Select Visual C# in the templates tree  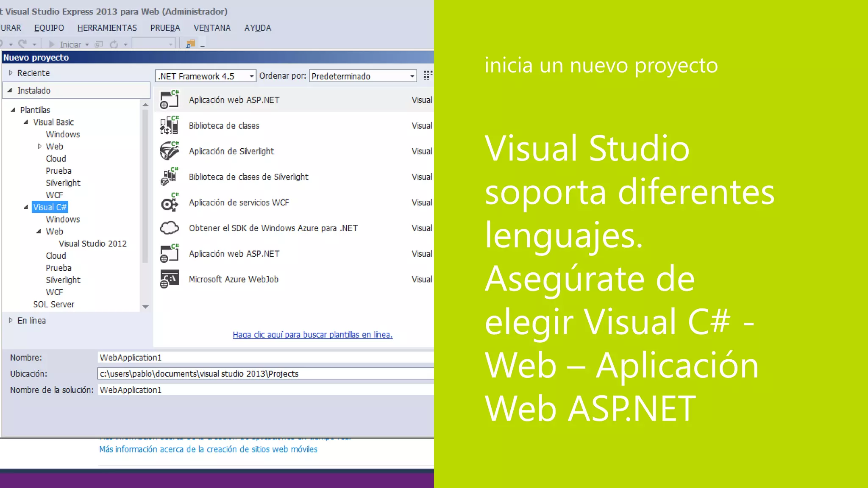point(50,207)
